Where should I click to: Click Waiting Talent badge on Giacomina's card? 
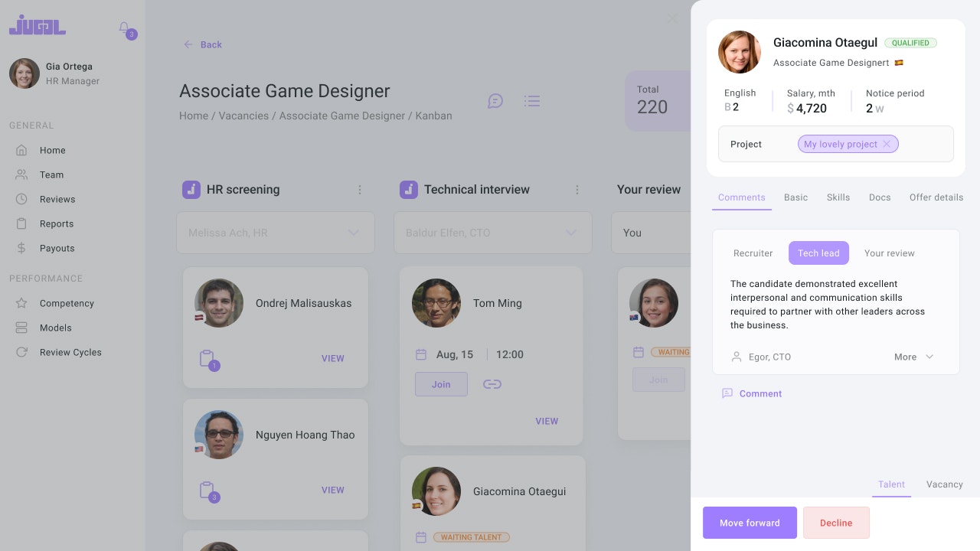472,537
